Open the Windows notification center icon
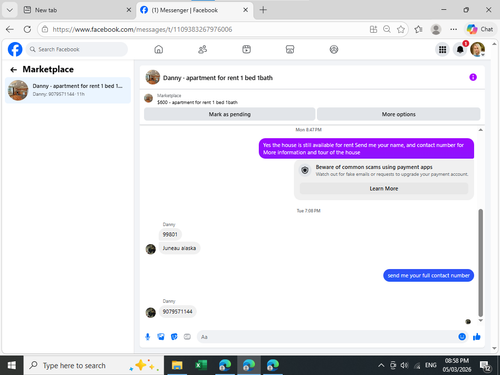The height and width of the screenshot is (375, 500). click(485, 366)
